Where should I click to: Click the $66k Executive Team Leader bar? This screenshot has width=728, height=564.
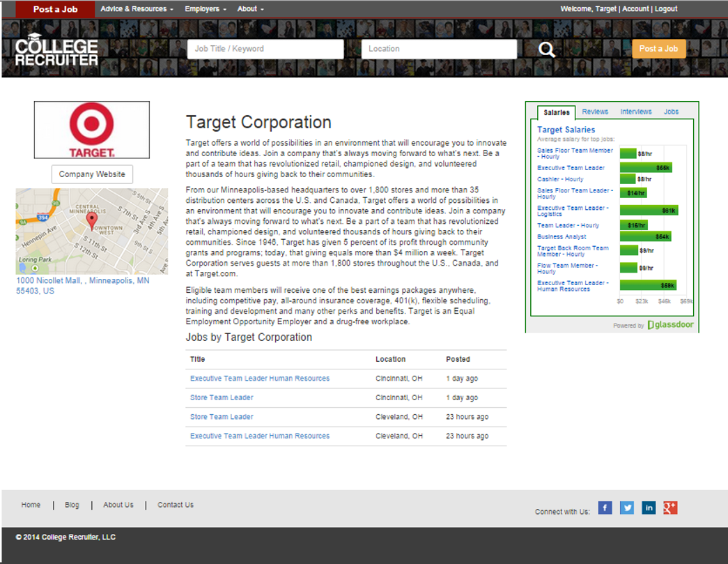click(x=646, y=168)
